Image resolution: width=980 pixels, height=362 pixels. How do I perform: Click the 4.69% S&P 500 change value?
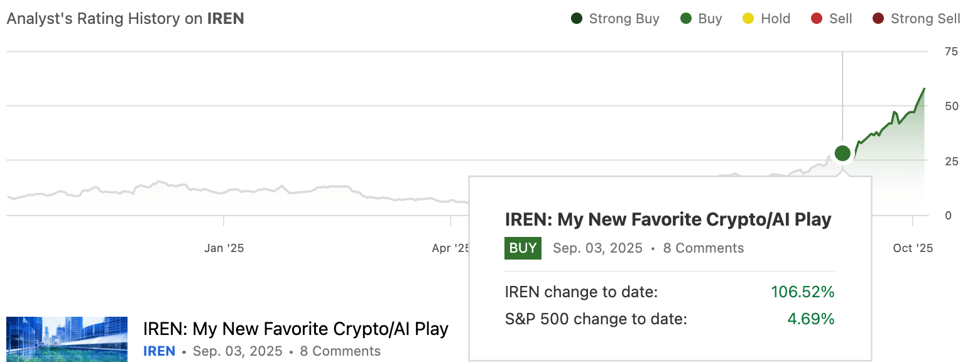pos(810,319)
